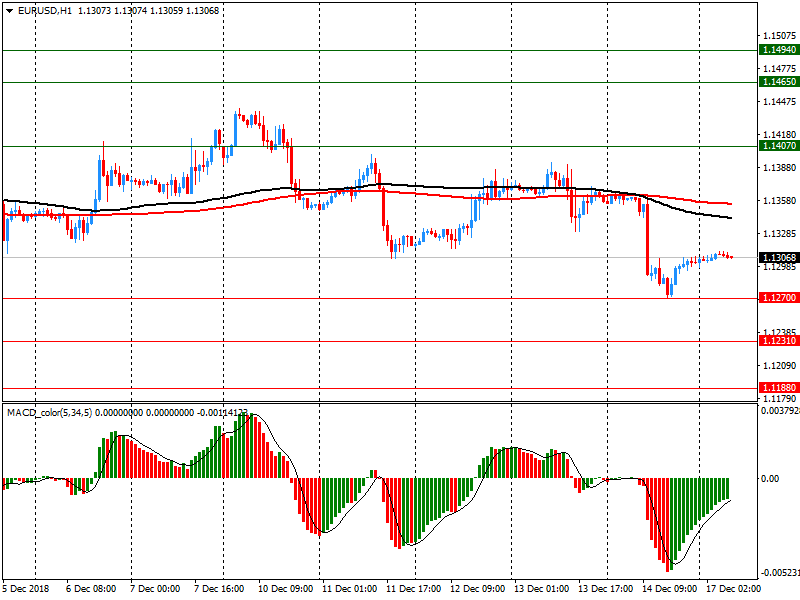This screenshot has width=800, height=600.
Task: Select the green 1.14940 price level tag
Action: (x=778, y=50)
